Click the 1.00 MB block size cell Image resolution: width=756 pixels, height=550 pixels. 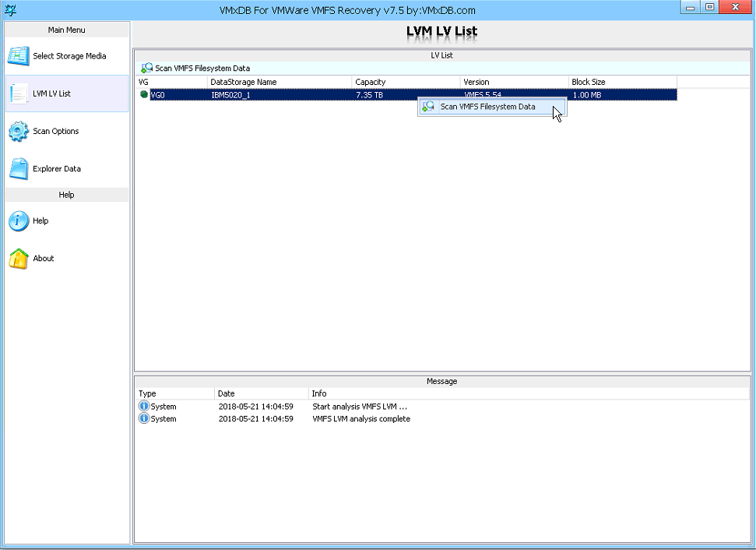[x=587, y=95]
